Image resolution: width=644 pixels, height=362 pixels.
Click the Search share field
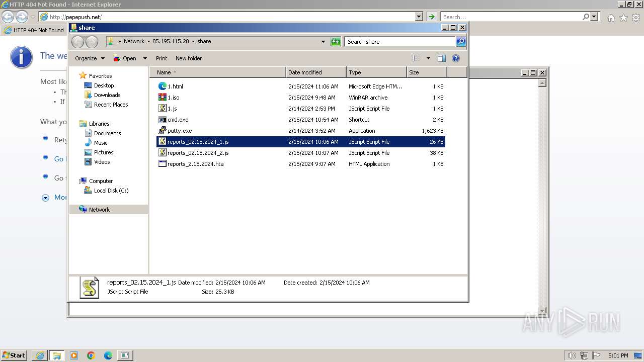click(x=400, y=42)
